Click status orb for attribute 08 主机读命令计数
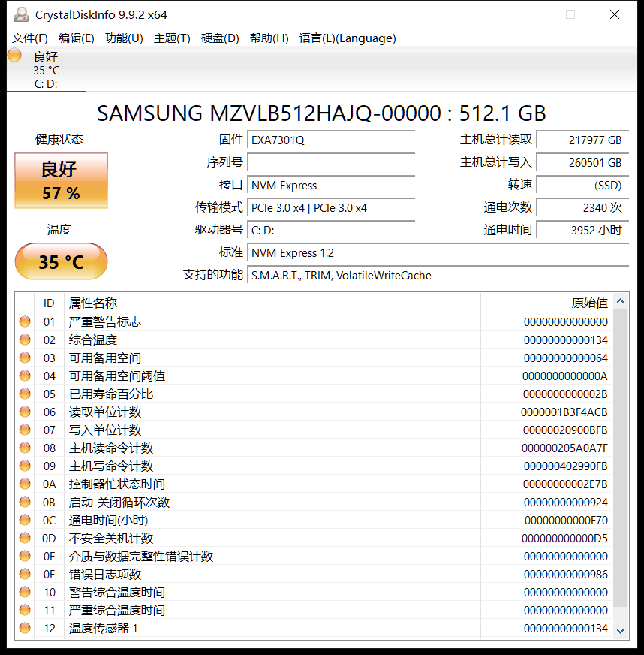The width and height of the screenshot is (644, 655). pos(25,448)
